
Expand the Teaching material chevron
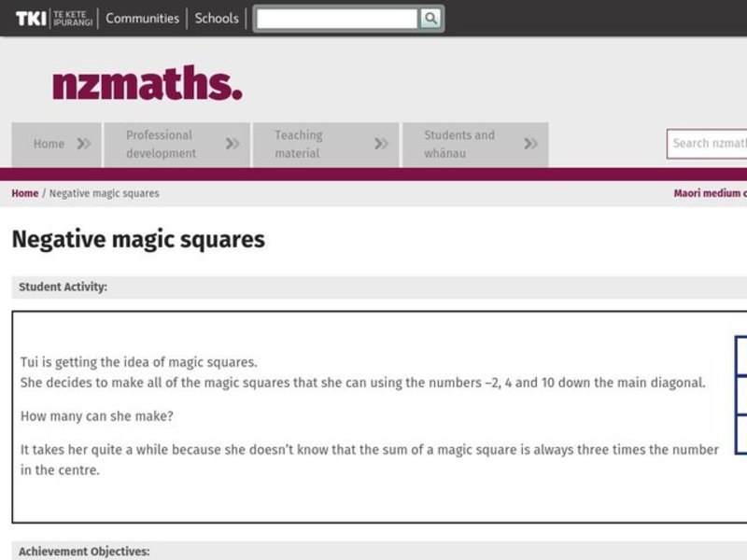pos(379,144)
